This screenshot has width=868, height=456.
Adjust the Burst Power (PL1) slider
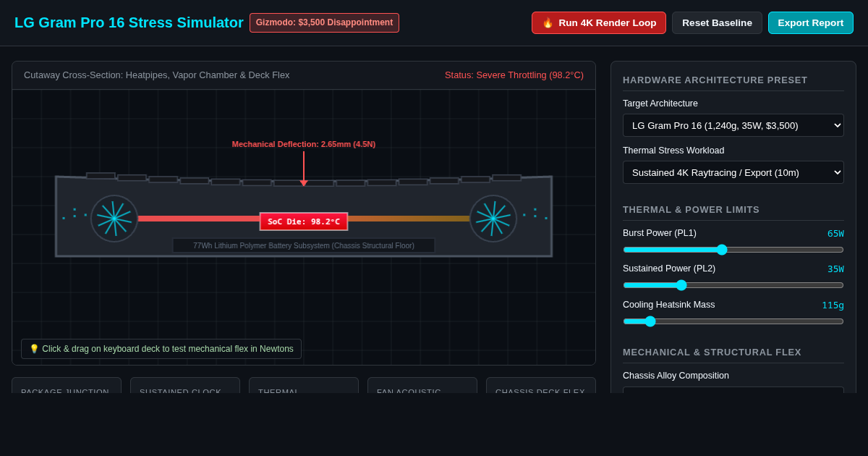733,250
